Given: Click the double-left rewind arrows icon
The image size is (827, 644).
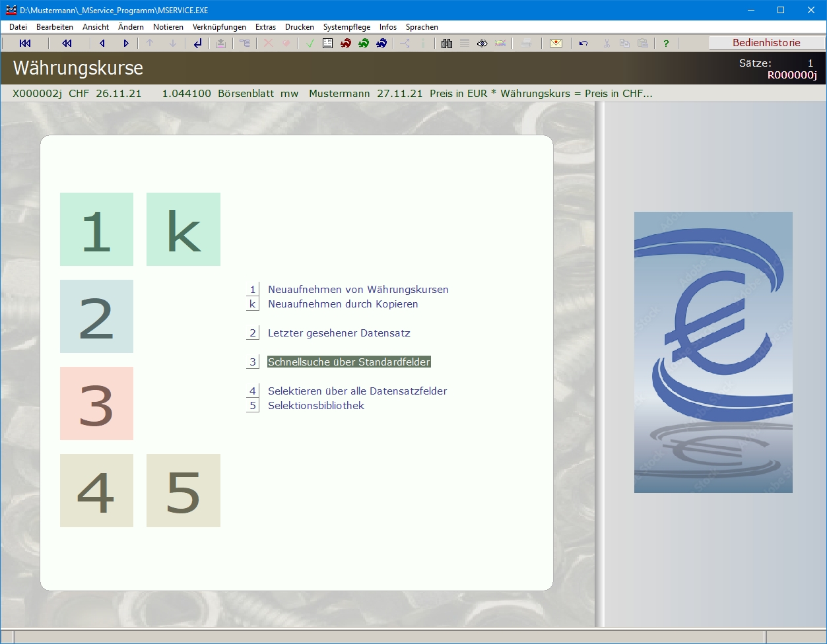Looking at the screenshot, I should (x=67, y=44).
